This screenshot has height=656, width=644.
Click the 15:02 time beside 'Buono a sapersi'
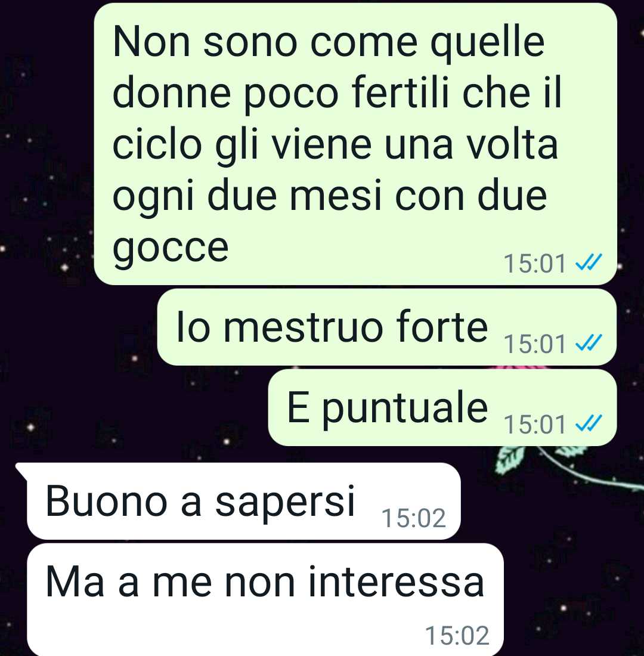[x=413, y=518]
